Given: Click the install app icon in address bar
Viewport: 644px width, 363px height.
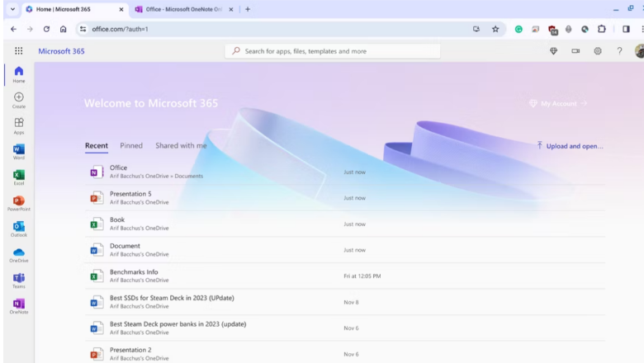Looking at the screenshot, I should (476, 29).
